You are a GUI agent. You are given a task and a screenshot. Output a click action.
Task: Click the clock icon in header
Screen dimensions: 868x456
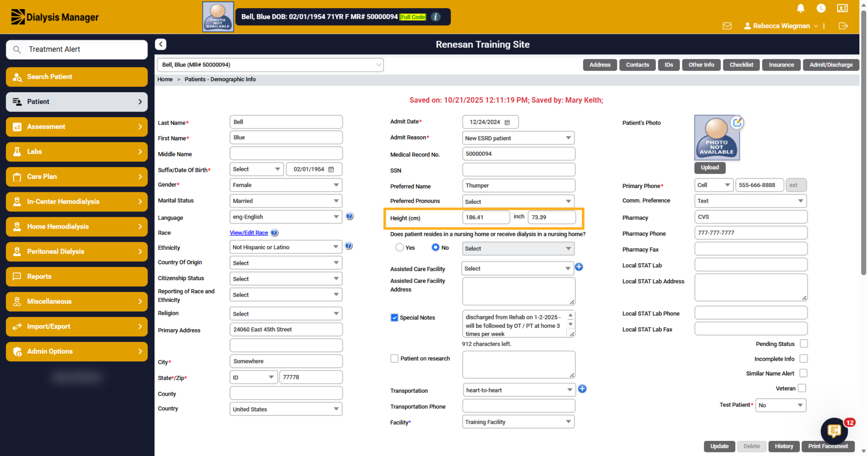[x=821, y=8]
